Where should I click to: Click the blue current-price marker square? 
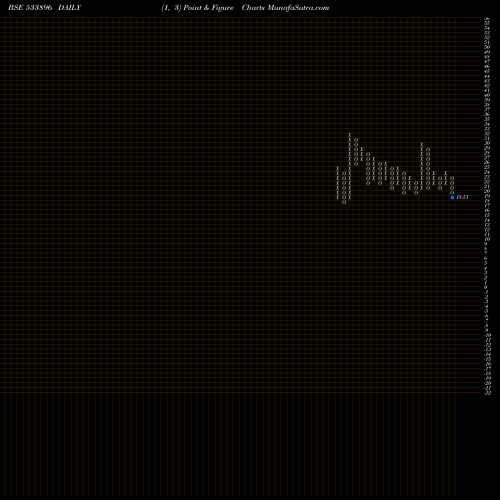tap(452, 197)
